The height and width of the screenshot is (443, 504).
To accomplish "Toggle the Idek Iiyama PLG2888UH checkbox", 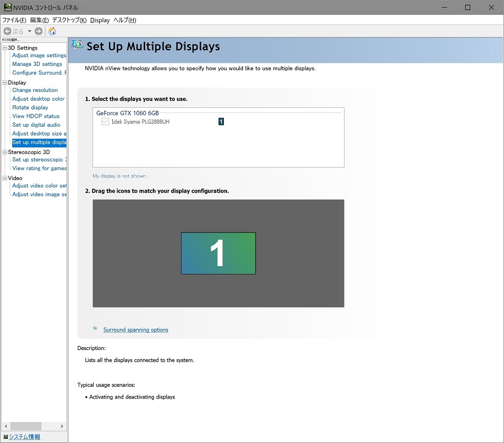I will (105, 122).
